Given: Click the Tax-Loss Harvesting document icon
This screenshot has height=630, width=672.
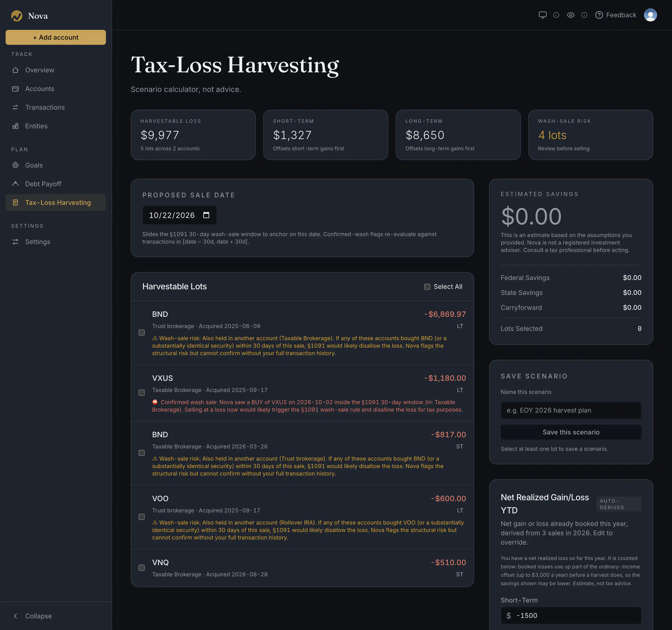Looking at the screenshot, I should coord(15,203).
